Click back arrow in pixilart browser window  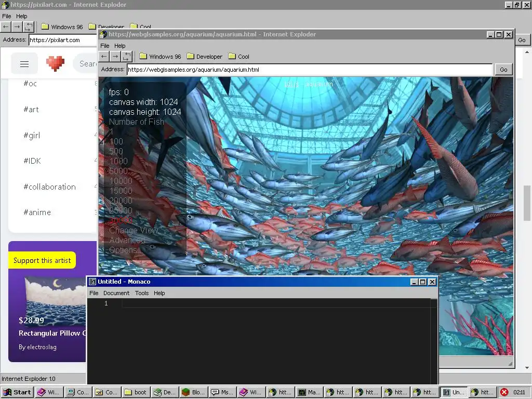[6, 26]
